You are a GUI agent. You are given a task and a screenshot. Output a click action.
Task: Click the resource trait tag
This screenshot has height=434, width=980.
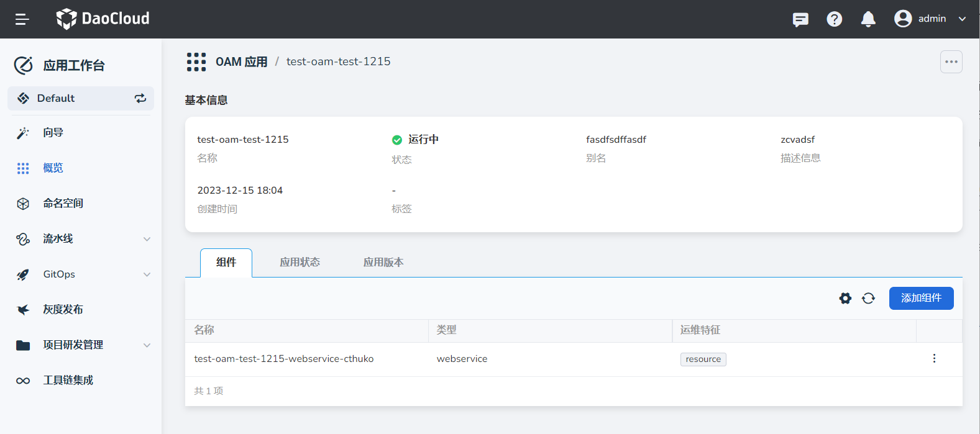click(703, 359)
